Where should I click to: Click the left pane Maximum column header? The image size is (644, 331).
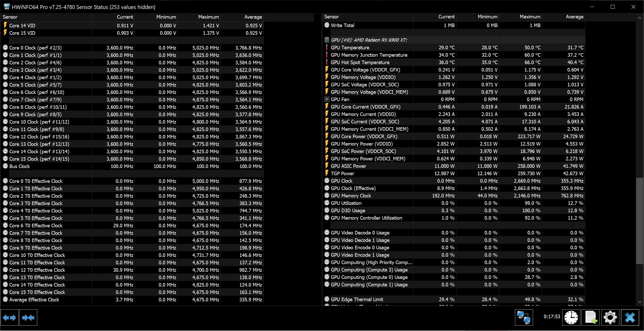tap(199, 17)
